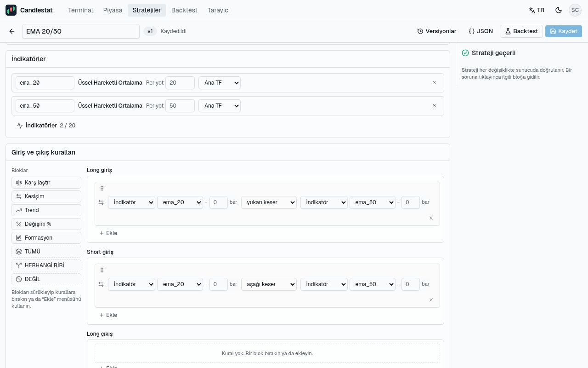This screenshot has height=368, width=588.
Task: Click the Kaydet save button
Action: [x=564, y=31]
